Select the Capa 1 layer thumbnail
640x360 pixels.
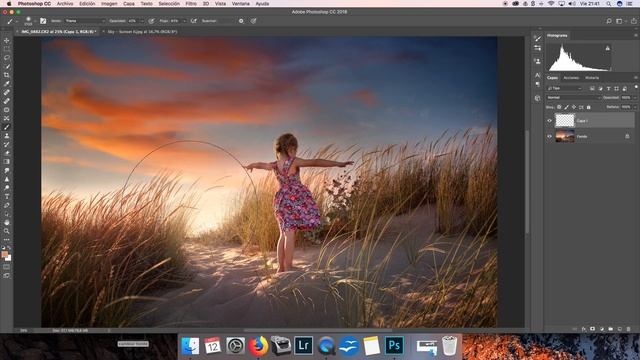click(x=565, y=120)
